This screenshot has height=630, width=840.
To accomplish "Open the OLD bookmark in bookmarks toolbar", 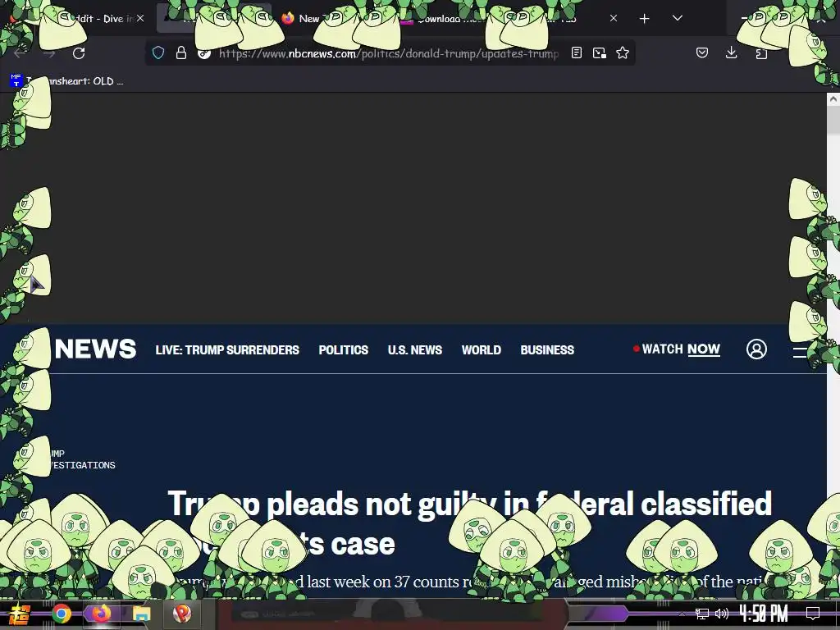I will click(67, 81).
